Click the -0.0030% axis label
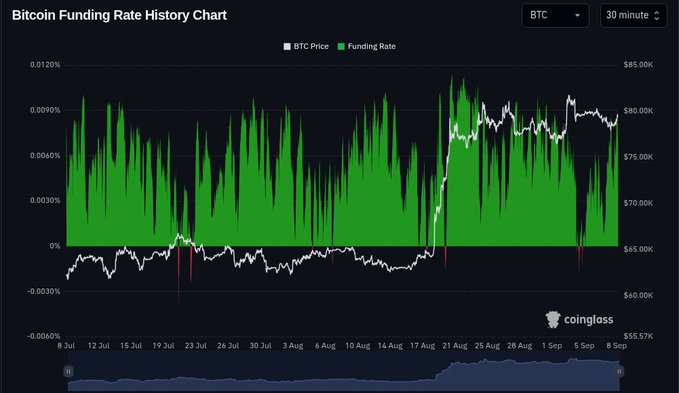This screenshot has height=393, width=679. click(44, 291)
